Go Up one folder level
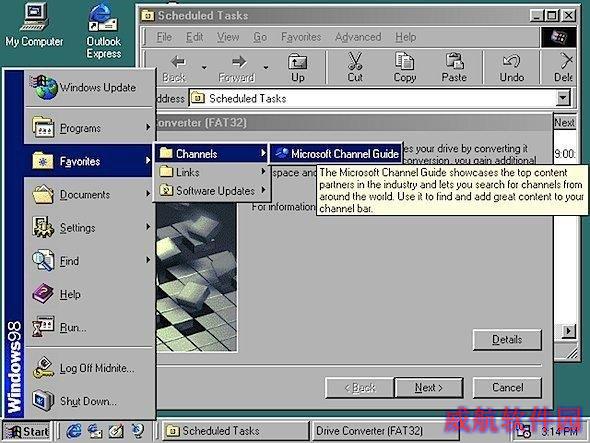This screenshot has width=590, height=443. click(x=298, y=67)
